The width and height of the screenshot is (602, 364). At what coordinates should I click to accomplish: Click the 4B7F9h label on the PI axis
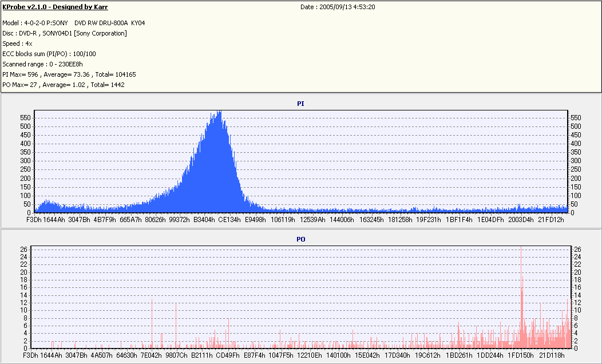click(104, 220)
